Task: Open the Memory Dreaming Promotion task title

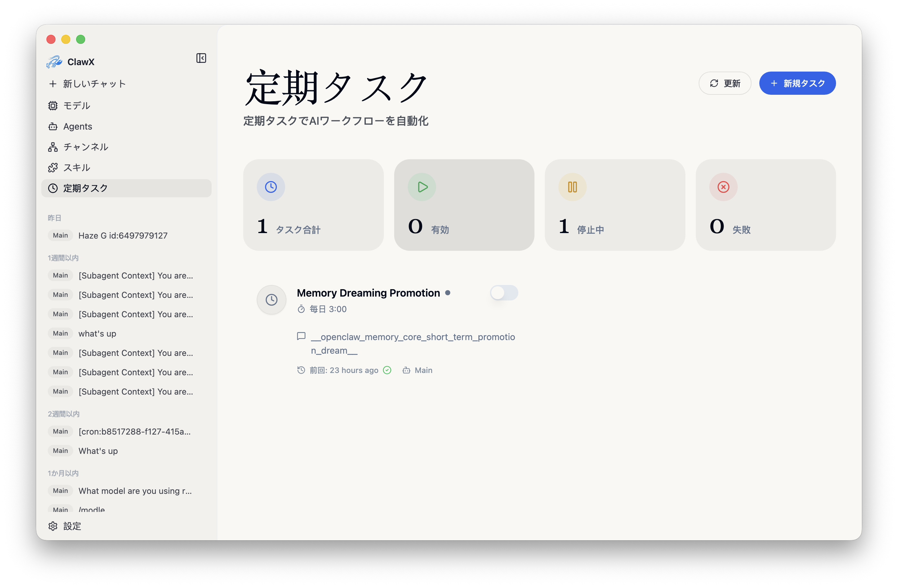Action: (x=368, y=293)
